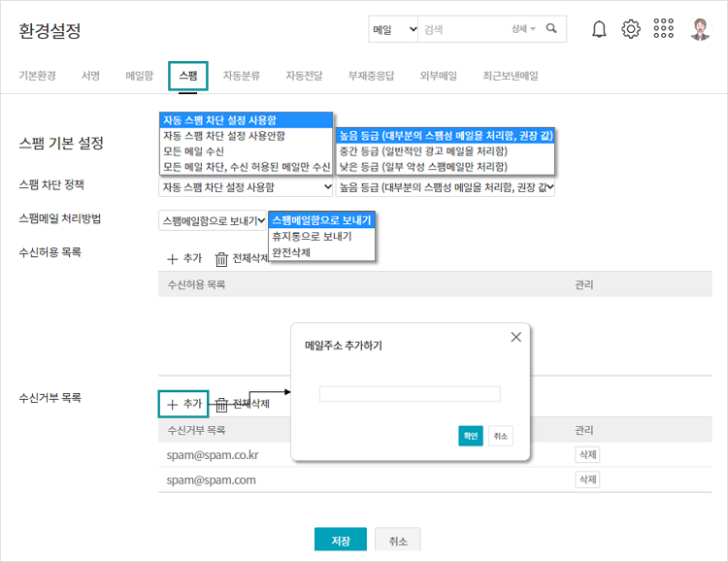Expand the 상세 search options

(523, 29)
